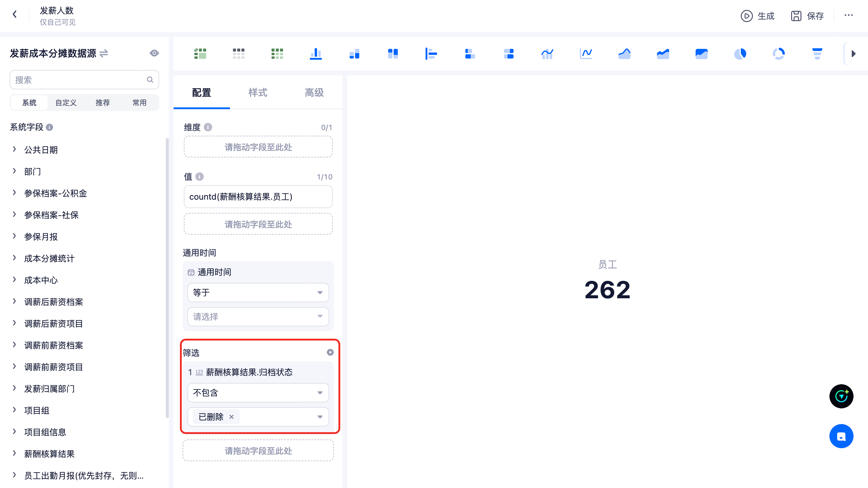Select the donut chart type

[779, 54]
